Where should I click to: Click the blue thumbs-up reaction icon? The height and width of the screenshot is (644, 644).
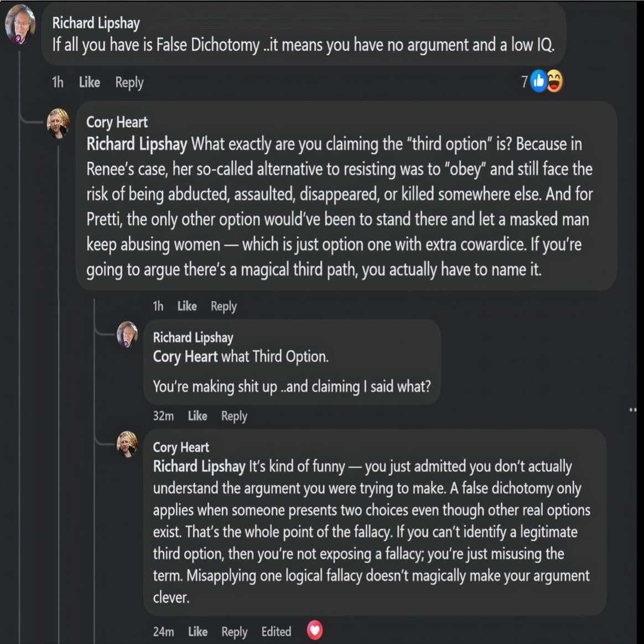(x=538, y=82)
